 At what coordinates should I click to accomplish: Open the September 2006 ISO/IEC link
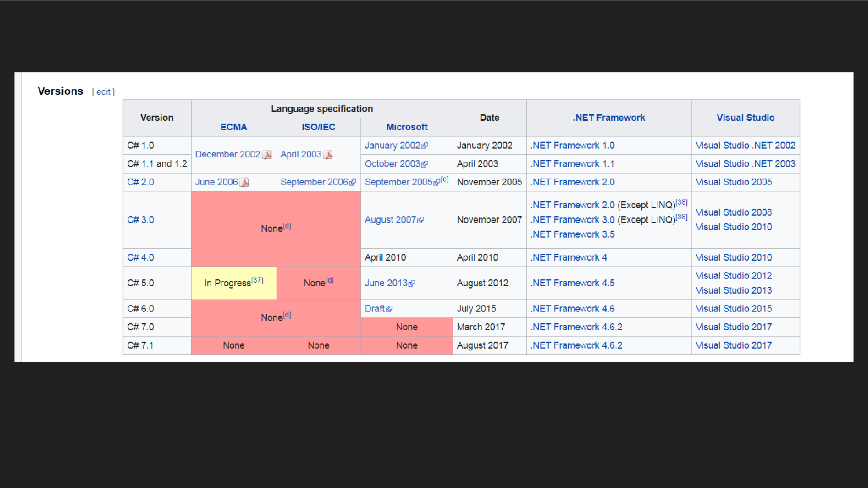314,182
